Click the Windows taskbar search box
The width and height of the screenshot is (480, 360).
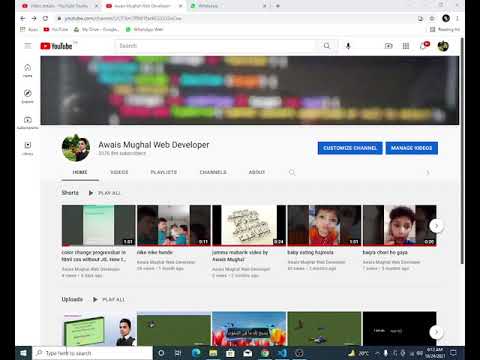point(93,353)
